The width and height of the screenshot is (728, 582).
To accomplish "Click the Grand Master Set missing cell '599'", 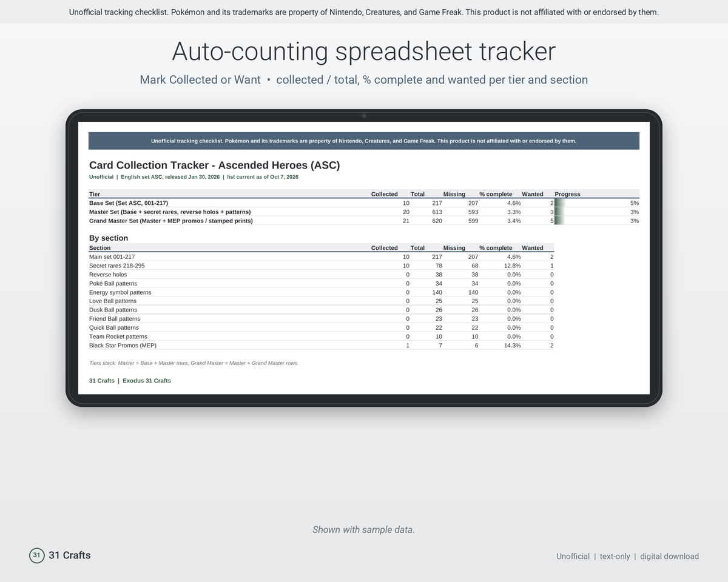I will coord(473,221).
